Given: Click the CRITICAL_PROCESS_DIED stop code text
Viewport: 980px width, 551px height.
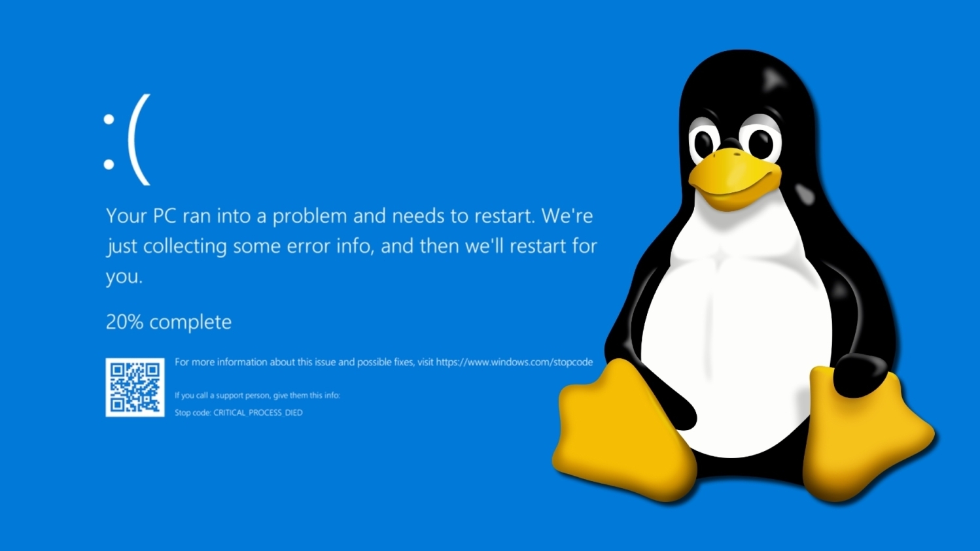Looking at the screenshot, I should point(258,412).
